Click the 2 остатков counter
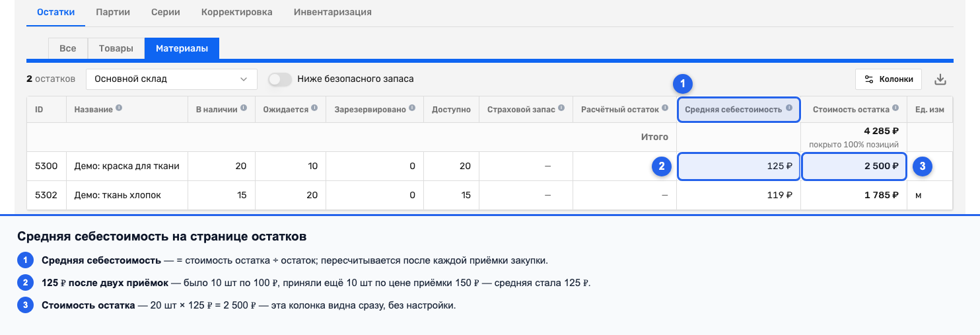980x335 pixels. pos(51,79)
